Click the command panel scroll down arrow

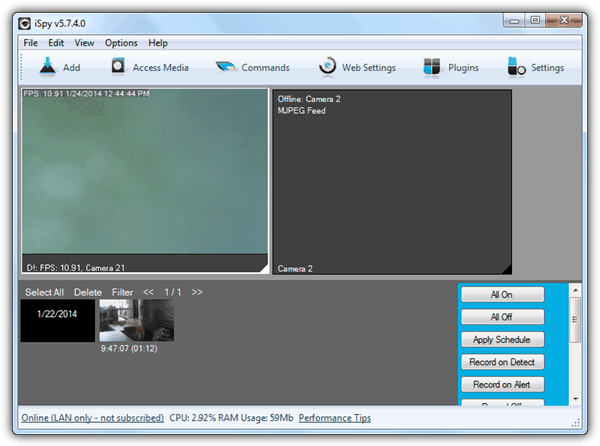[x=575, y=399]
